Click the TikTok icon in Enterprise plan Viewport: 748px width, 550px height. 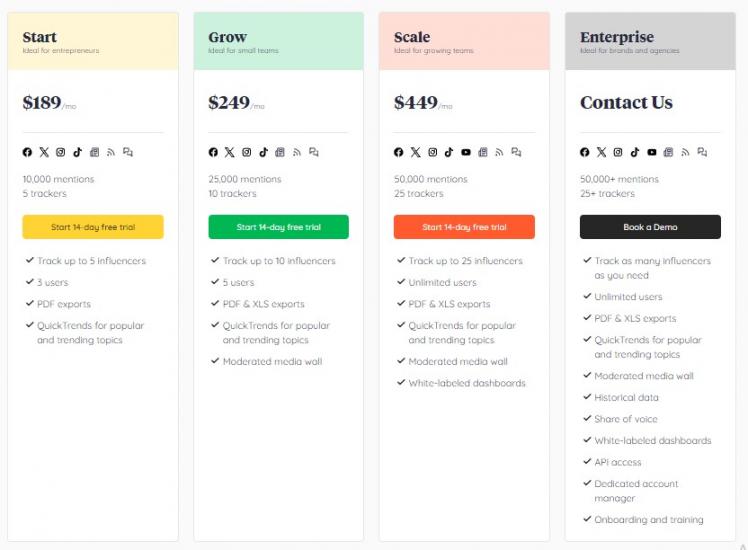point(635,152)
